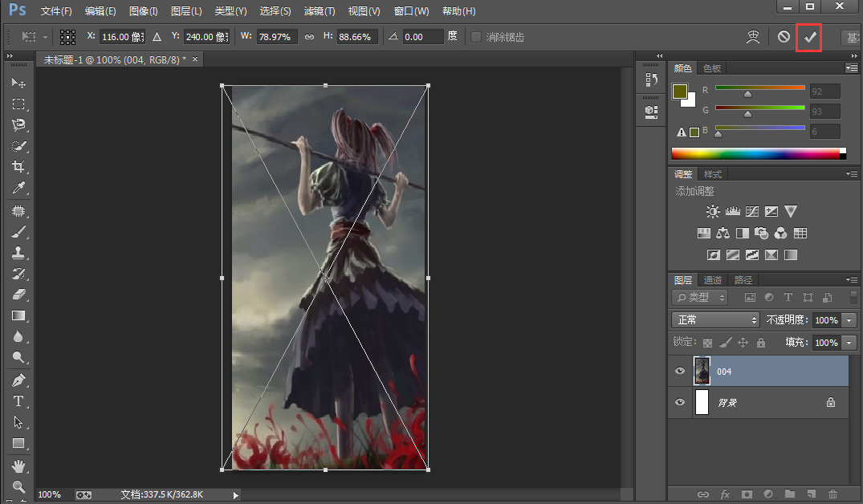Select the Eyedropper tool

coord(18,189)
